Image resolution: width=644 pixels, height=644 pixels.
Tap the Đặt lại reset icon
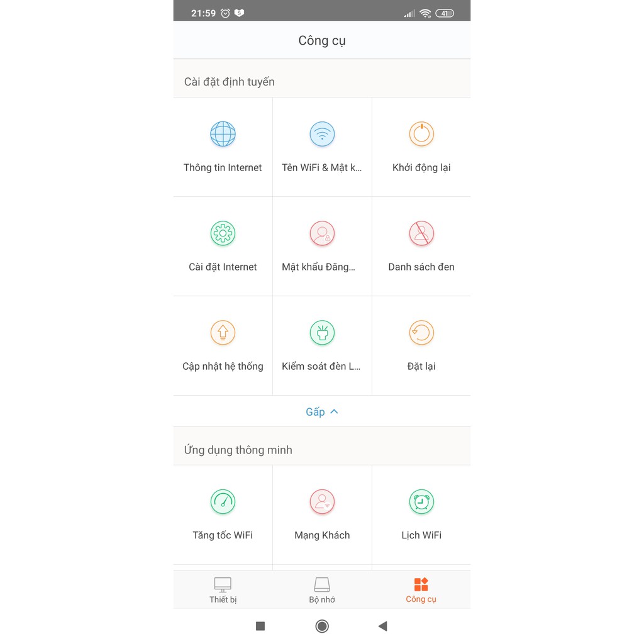point(421,333)
